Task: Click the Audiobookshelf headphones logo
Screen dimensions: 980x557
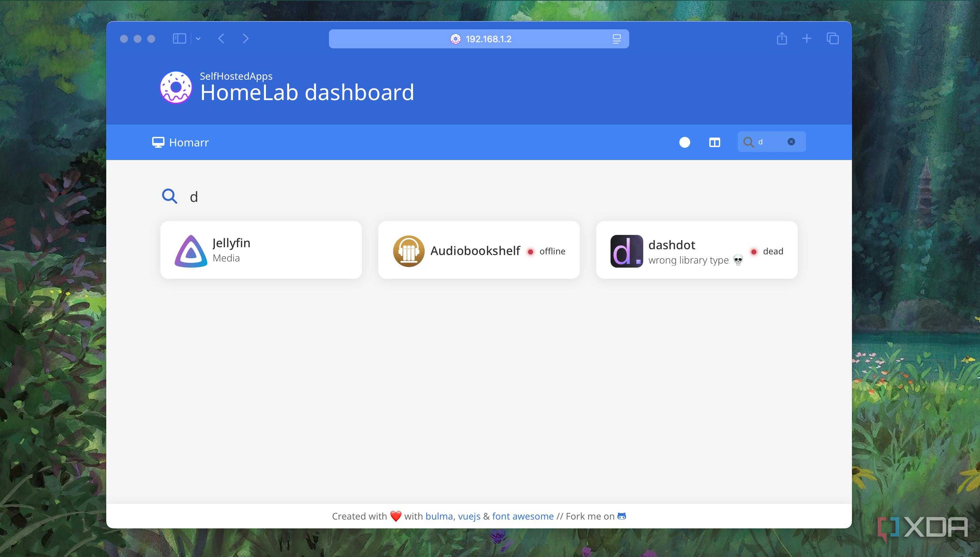Action: coord(409,251)
